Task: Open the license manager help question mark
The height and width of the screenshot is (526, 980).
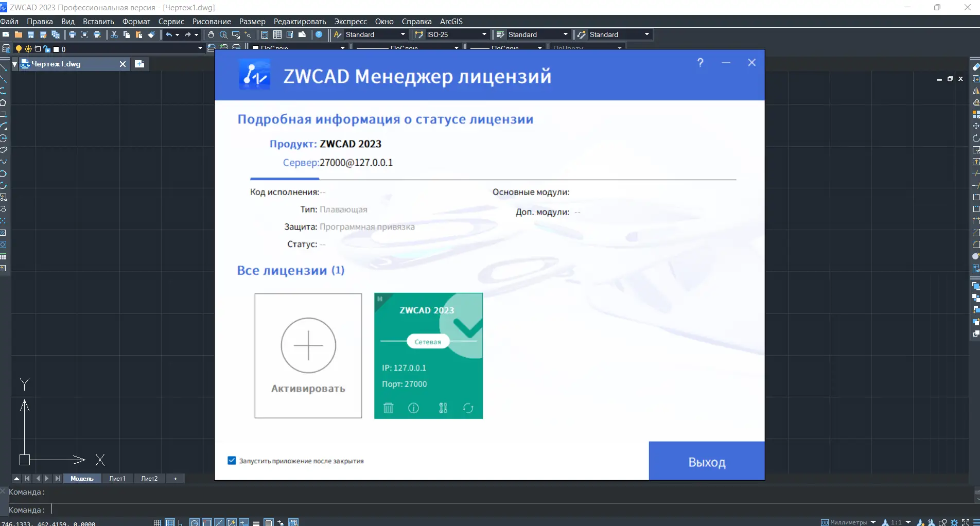Action: (x=700, y=62)
